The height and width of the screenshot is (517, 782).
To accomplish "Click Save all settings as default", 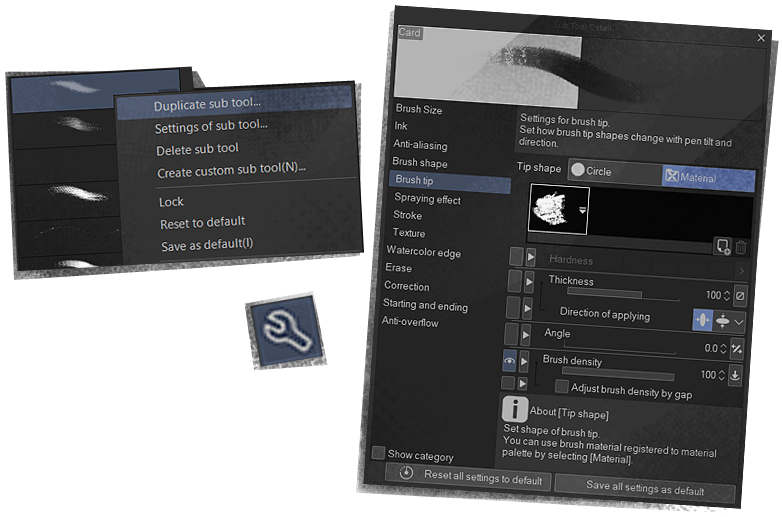I will [x=645, y=487].
